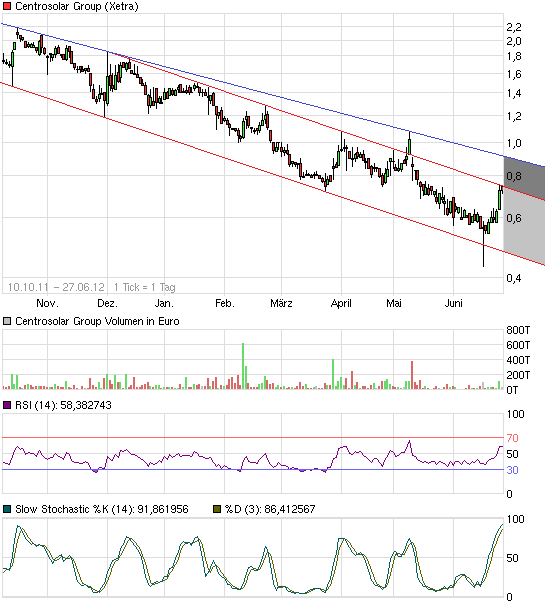Viewport: 545px width, 606px height.
Task: Click the gray Volumen legend swatch
Action: click(x=7, y=321)
